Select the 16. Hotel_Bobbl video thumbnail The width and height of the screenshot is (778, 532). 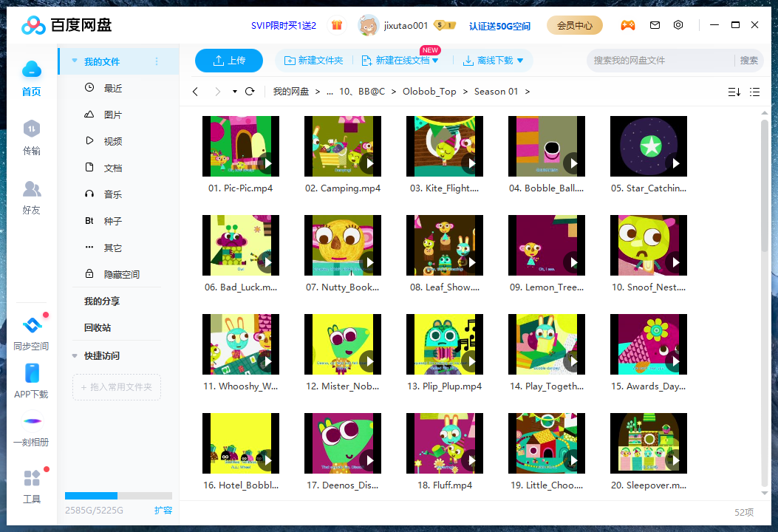click(241, 443)
